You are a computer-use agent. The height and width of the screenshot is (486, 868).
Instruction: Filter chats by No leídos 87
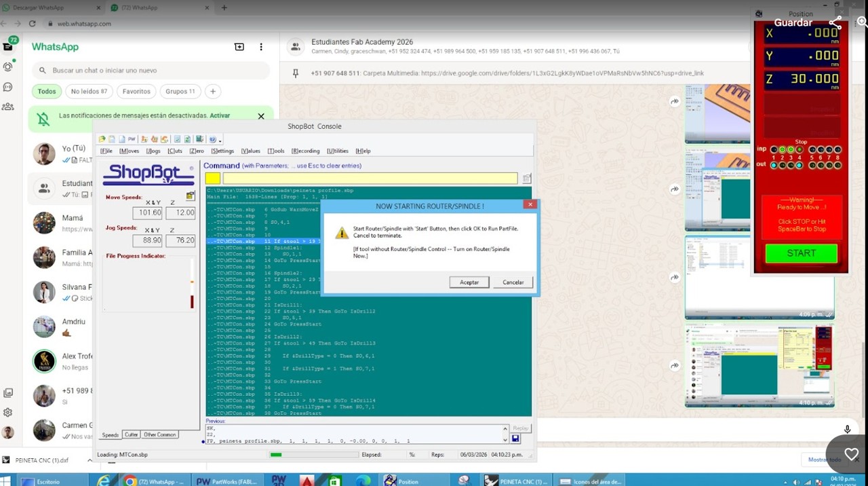(89, 91)
